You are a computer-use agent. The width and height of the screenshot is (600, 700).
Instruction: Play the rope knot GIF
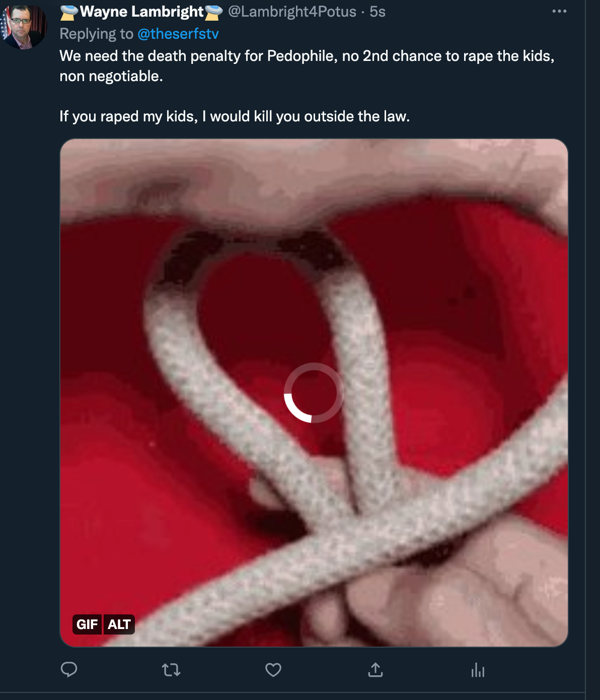pos(314,393)
